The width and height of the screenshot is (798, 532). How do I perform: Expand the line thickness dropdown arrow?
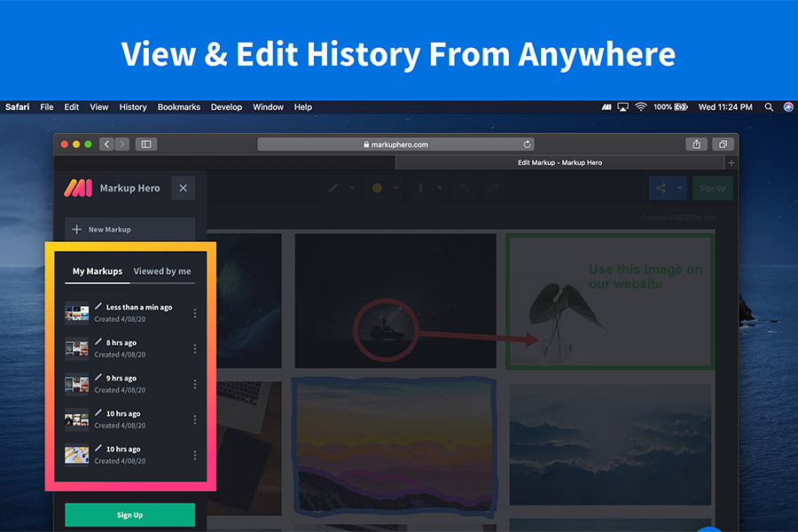tap(440, 188)
